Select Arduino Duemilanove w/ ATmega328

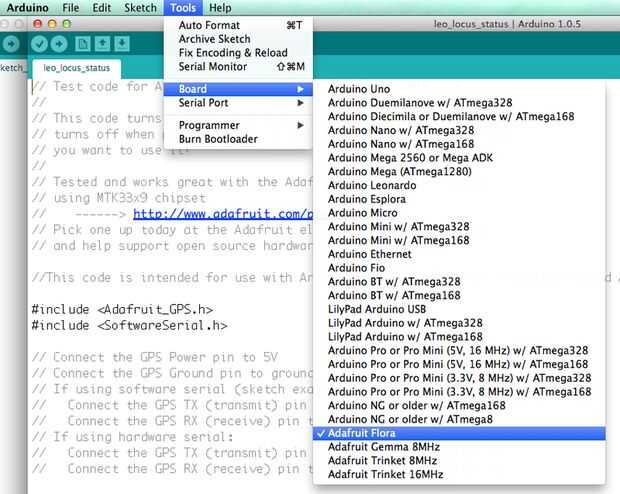point(459,103)
